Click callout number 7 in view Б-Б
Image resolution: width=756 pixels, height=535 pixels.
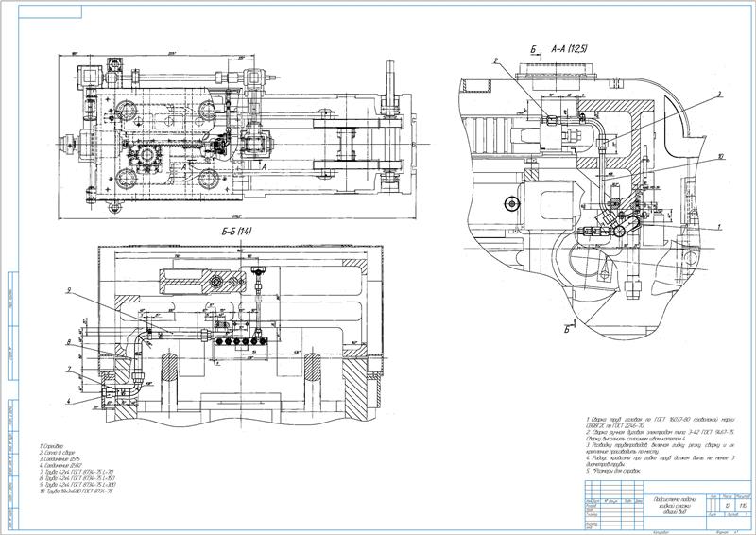point(69,370)
